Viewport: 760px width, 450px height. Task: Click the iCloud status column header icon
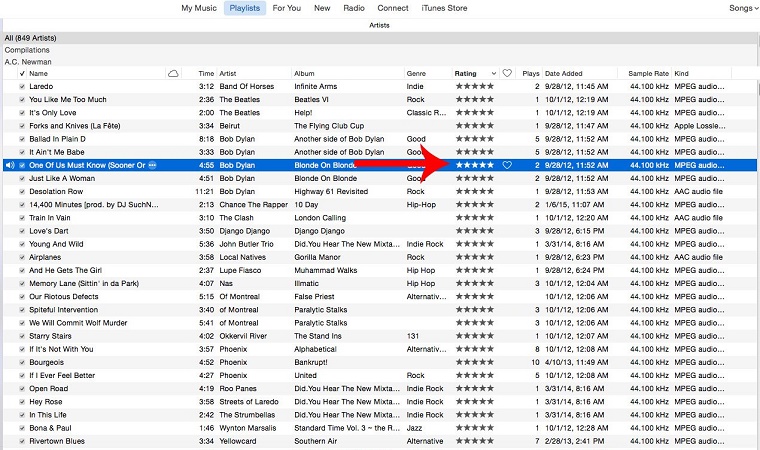[173, 74]
